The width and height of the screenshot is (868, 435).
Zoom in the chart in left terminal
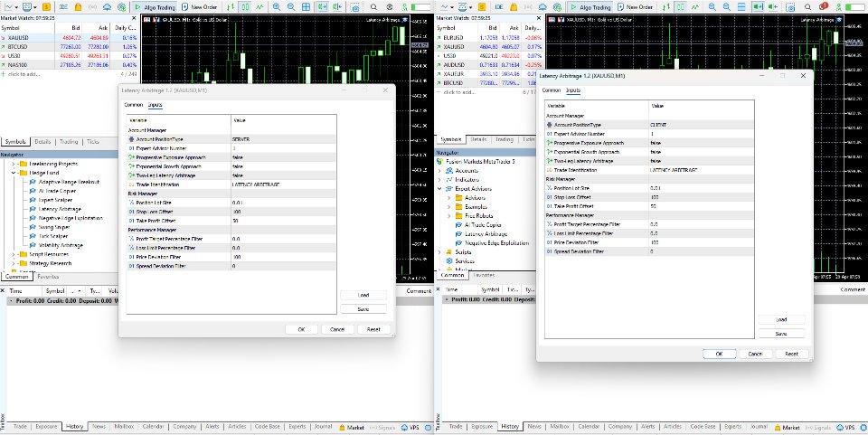coord(277,7)
